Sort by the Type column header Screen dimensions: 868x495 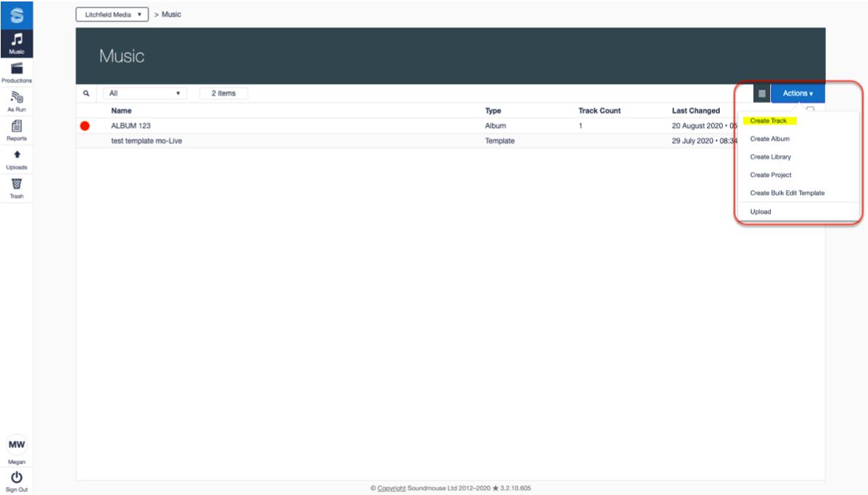(493, 111)
